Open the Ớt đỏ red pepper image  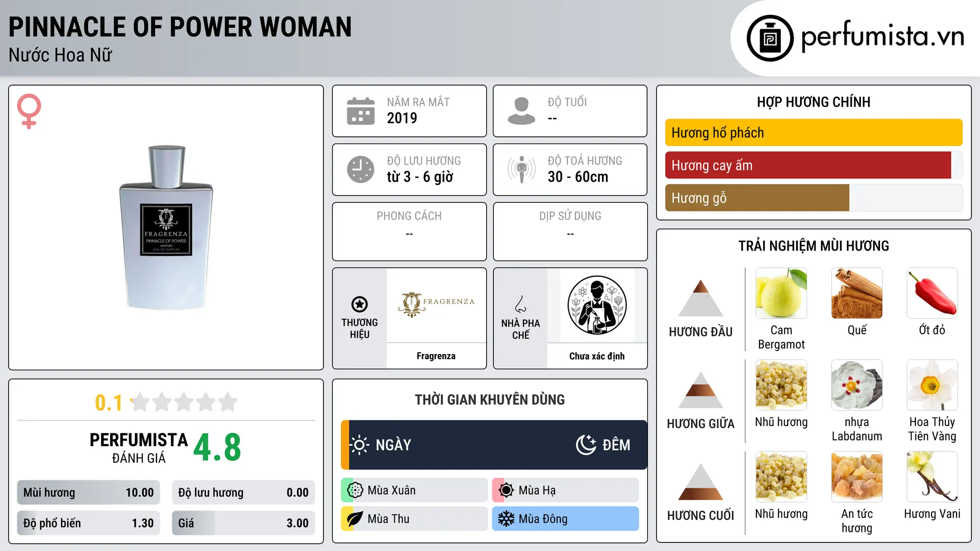click(932, 293)
